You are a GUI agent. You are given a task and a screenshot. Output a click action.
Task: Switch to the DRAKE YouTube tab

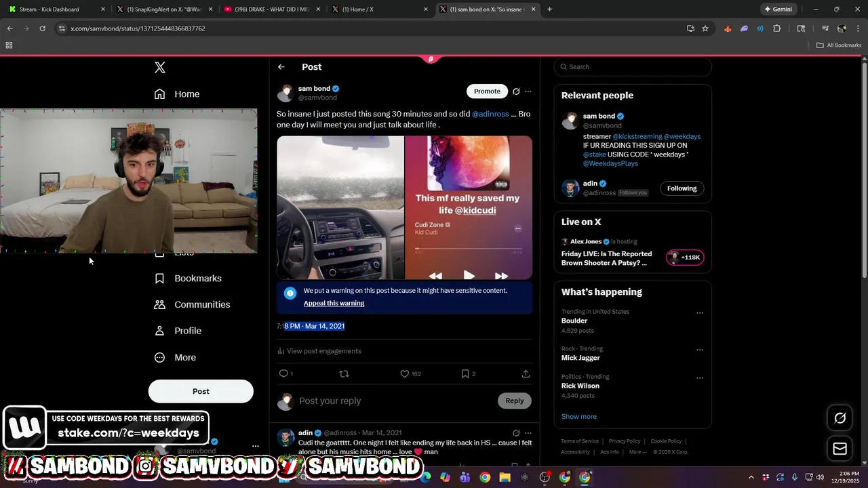pyautogui.click(x=271, y=9)
